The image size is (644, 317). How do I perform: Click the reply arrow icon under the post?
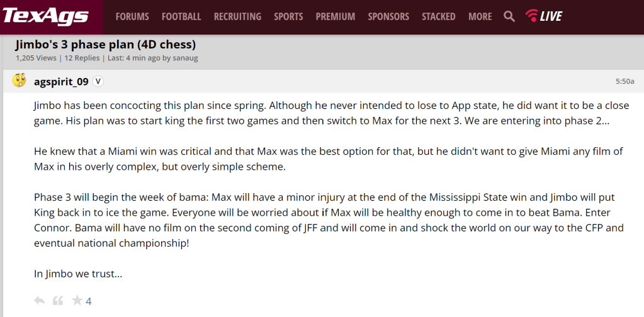pos(39,301)
